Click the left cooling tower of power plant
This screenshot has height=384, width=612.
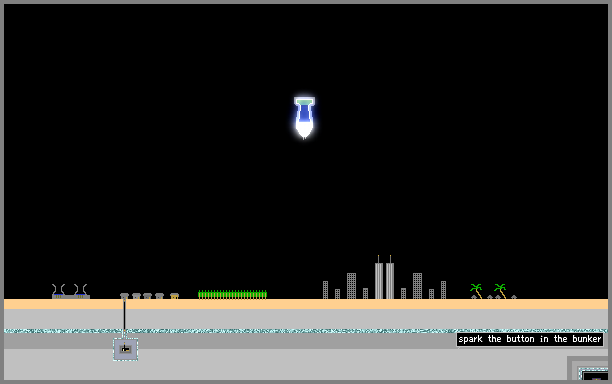click(x=58, y=291)
